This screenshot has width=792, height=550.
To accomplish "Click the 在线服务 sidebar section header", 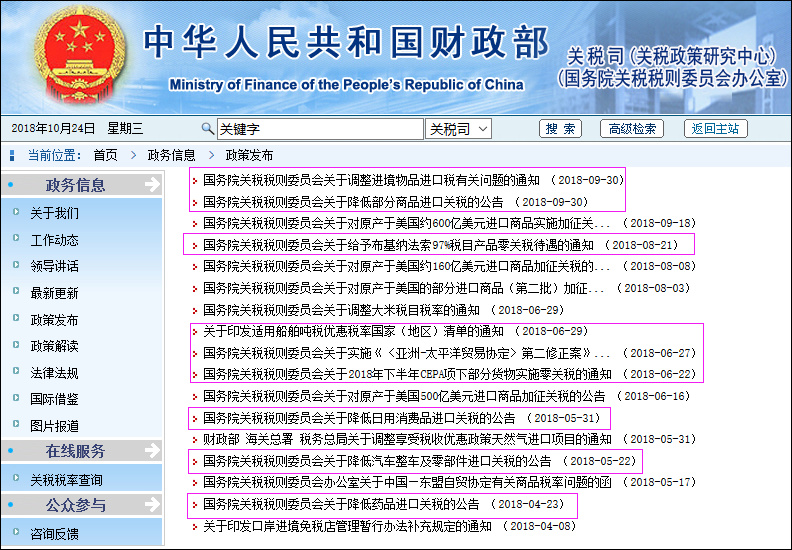I will point(81,450).
